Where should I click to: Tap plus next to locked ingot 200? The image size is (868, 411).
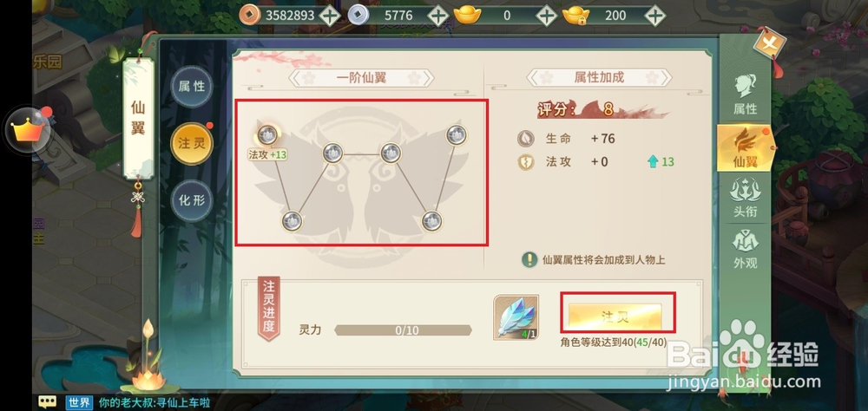click(654, 16)
